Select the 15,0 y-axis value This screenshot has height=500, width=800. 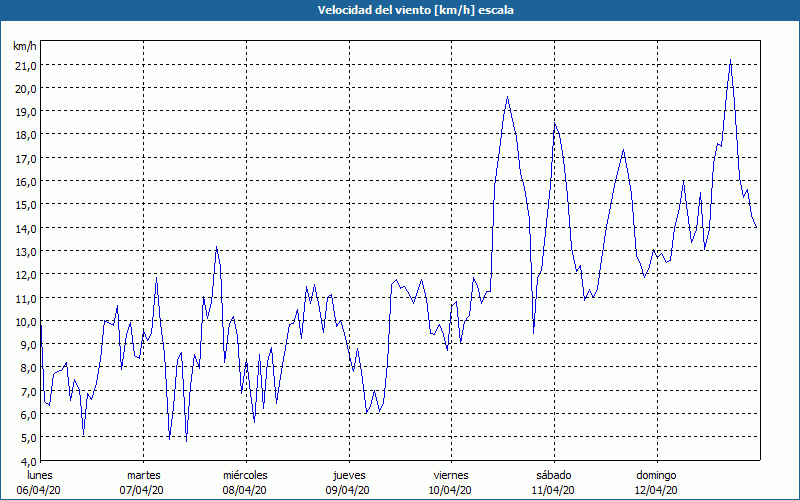tap(26, 205)
